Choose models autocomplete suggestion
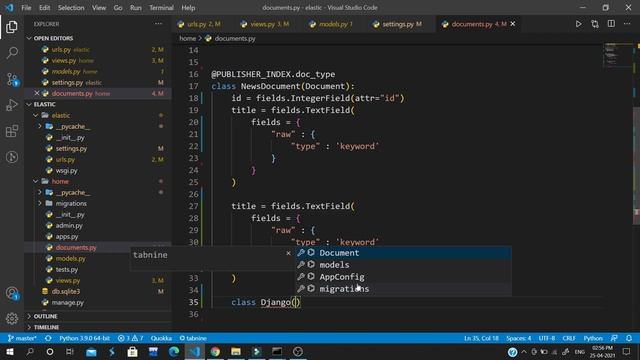Viewport: 640px width, 360px height. point(403,265)
